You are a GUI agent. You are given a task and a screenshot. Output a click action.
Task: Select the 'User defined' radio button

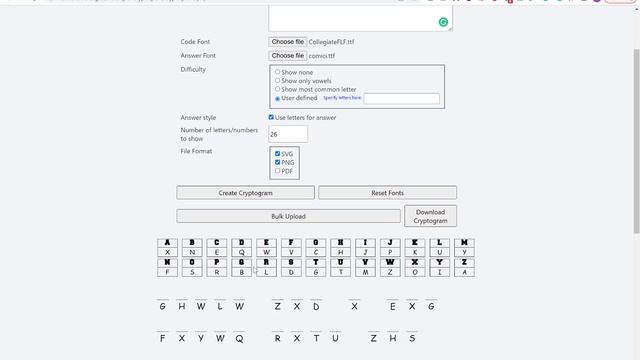(278, 98)
